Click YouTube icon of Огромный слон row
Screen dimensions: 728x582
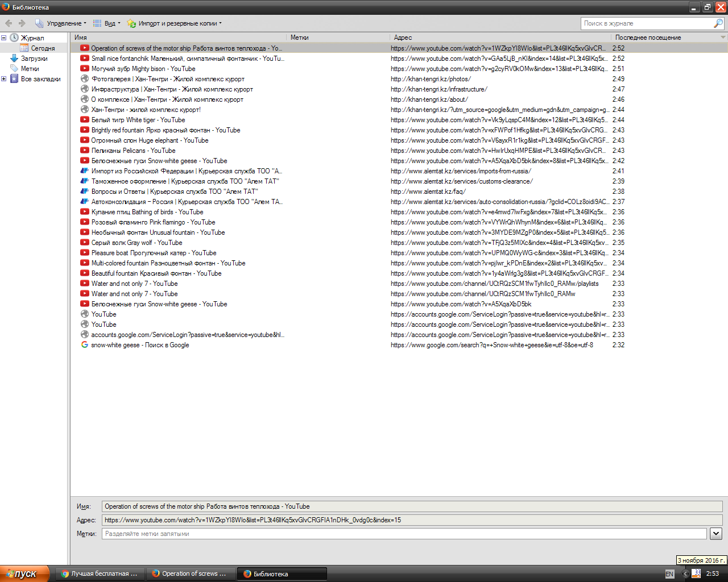(85, 140)
